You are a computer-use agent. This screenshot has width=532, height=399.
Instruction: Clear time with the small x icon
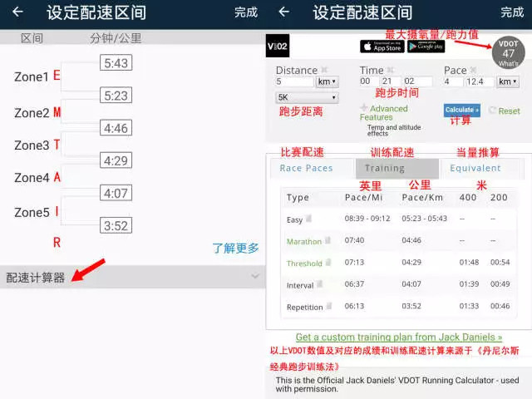[390, 70]
